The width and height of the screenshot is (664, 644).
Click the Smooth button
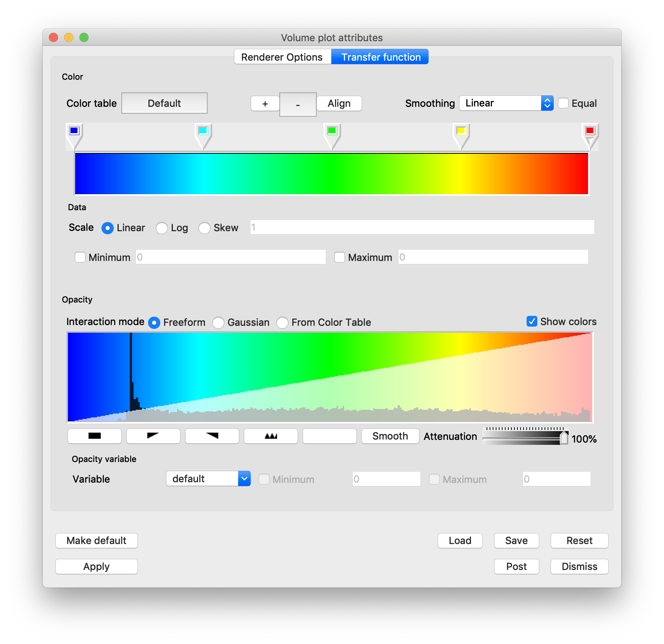(x=390, y=436)
